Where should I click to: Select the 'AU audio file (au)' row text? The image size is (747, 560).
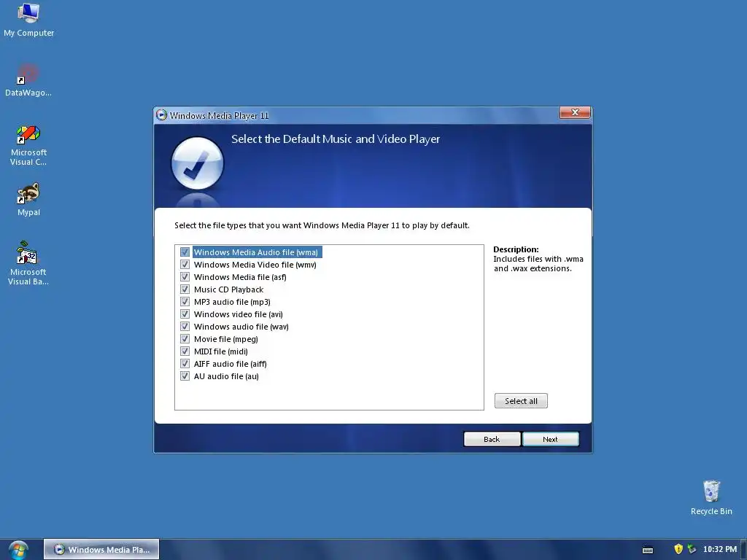point(226,376)
